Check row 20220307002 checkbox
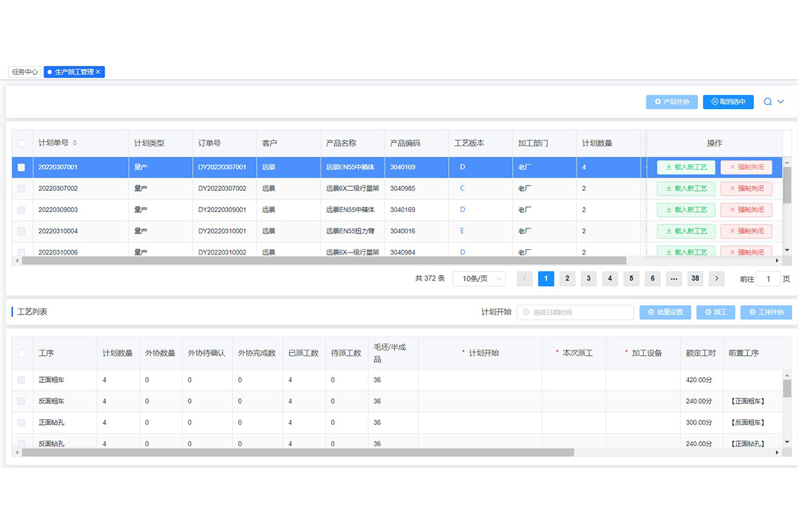This screenshot has width=798, height=532. 22,189
